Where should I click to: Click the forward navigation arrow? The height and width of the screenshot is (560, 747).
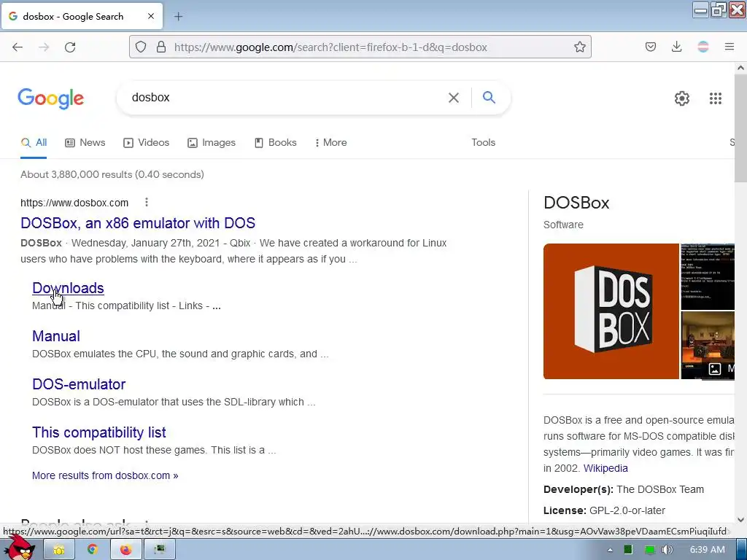44,47
